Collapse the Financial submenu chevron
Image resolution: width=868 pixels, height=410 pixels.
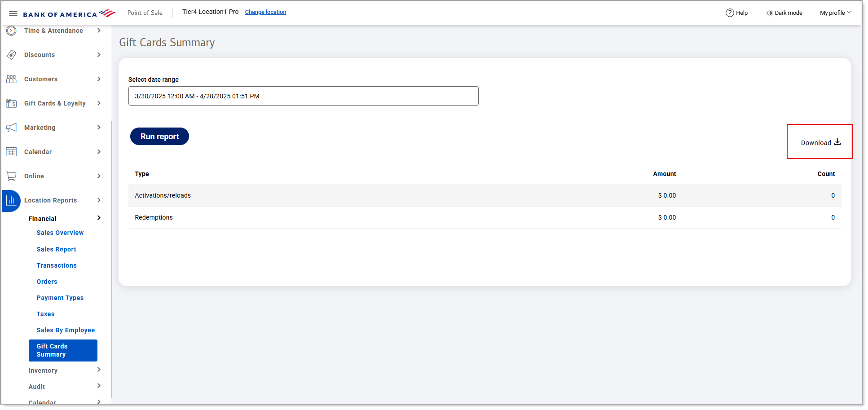click(99, 218)
